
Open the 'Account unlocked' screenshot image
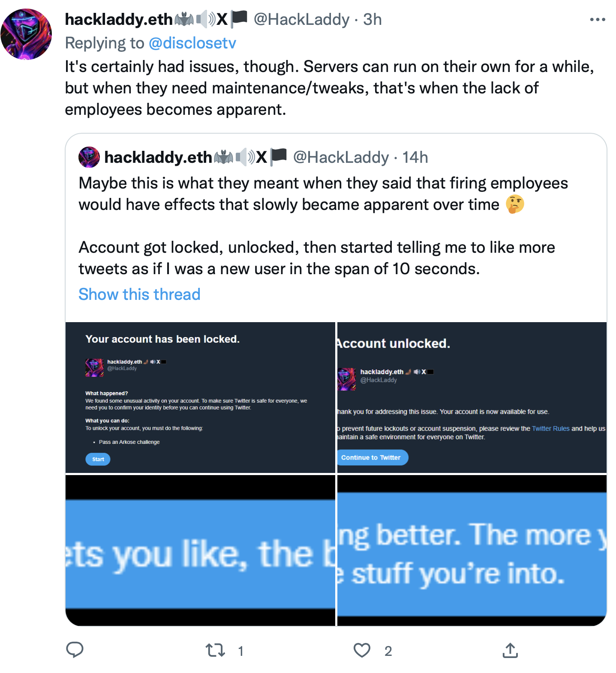point(472,397)
